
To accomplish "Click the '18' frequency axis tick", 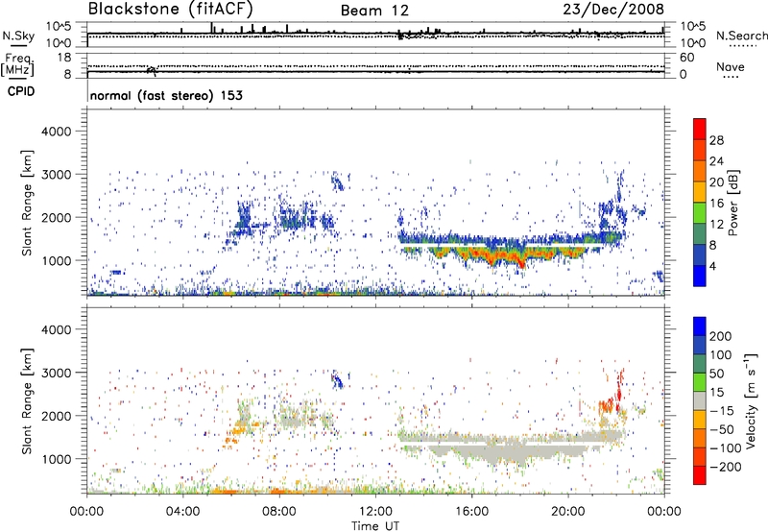I will coord(64,58).
